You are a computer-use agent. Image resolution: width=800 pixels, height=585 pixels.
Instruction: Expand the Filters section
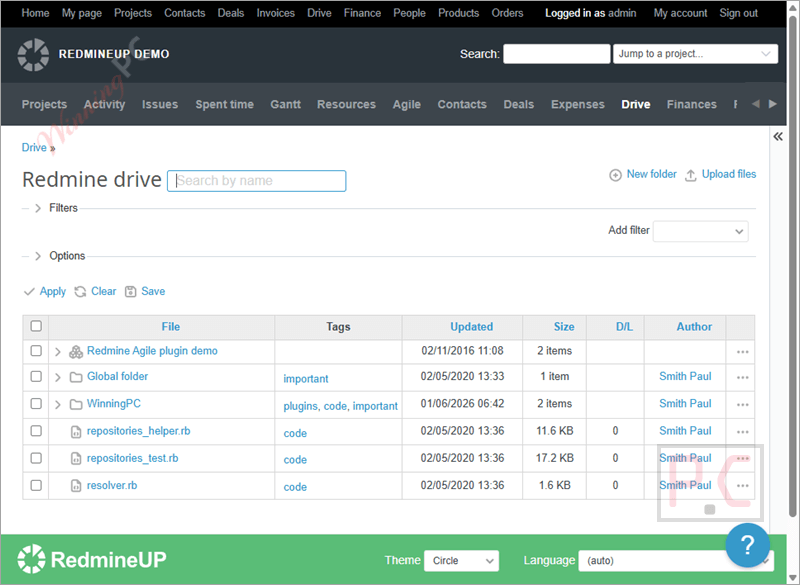(x=38, y=208)
